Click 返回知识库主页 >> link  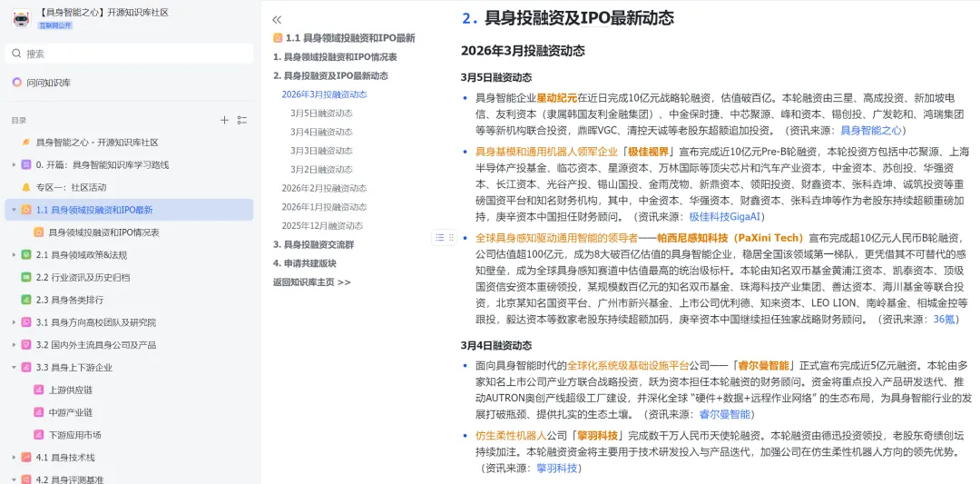(312, 282)
